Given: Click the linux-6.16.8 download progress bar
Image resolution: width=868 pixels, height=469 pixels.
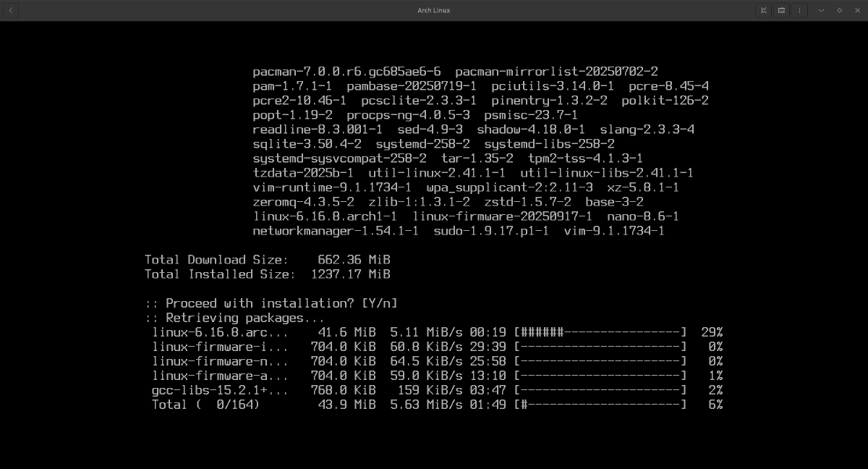Looking at the screenshot, I should tap(600, 332).
